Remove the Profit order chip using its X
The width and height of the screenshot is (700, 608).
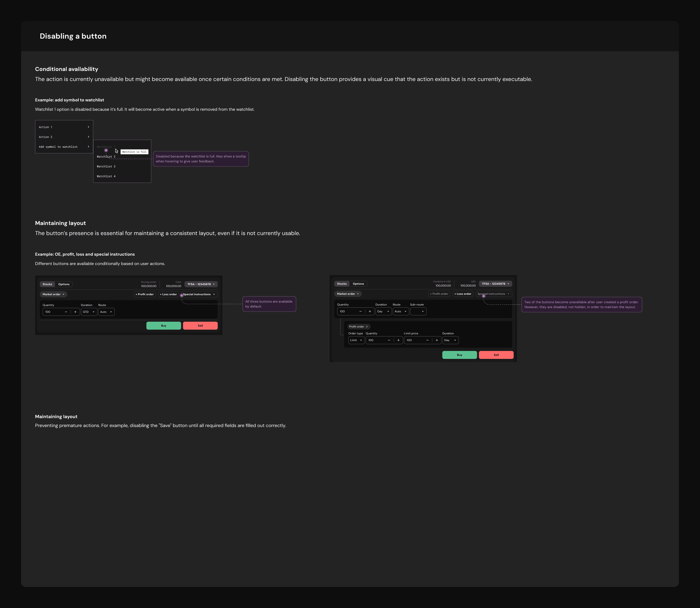[x=367, y=327]
